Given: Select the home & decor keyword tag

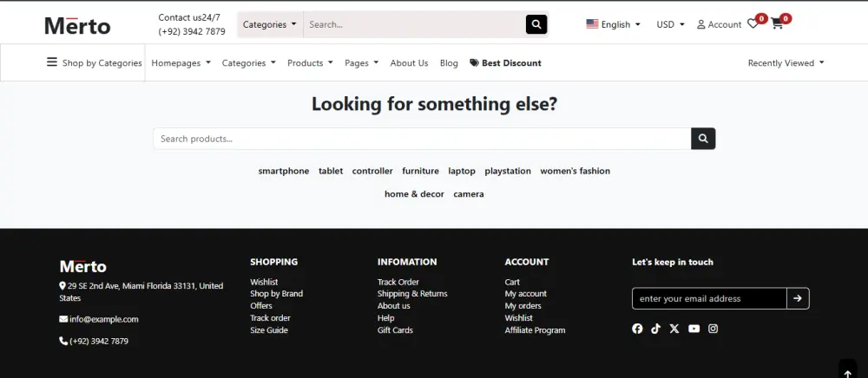Looking at the screenshot, I should pyautogui.click(x=414, y=194).
